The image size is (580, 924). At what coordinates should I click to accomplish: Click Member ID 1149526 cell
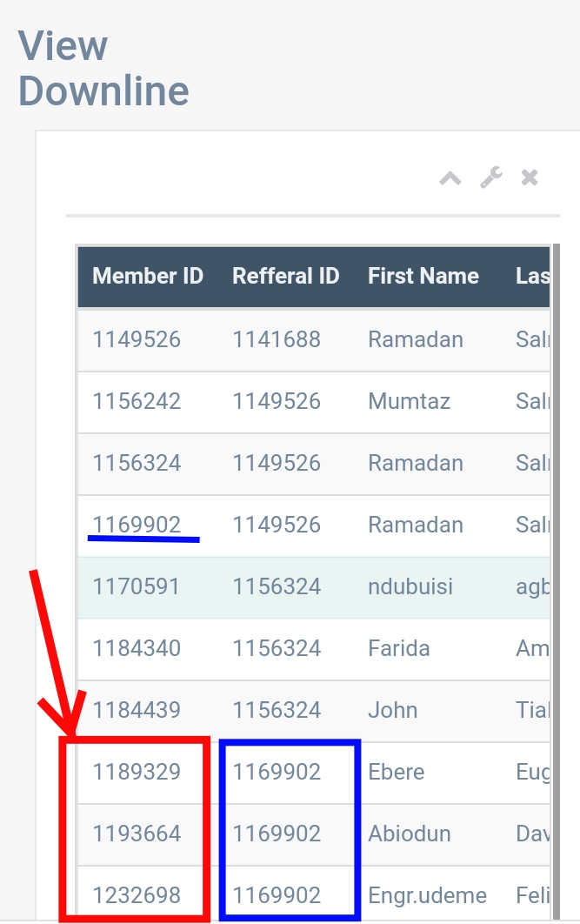point(137,339)
